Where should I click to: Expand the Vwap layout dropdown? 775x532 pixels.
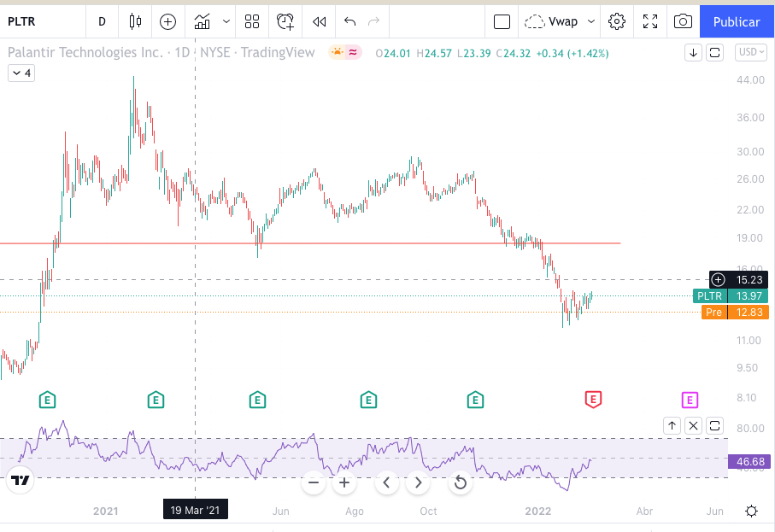pos(591,21)
